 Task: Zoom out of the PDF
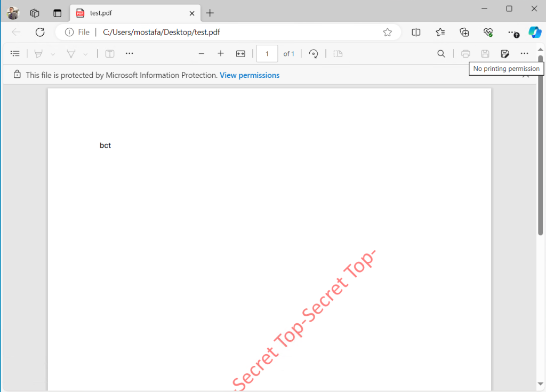pyautogui.click(x=201, y=54)
